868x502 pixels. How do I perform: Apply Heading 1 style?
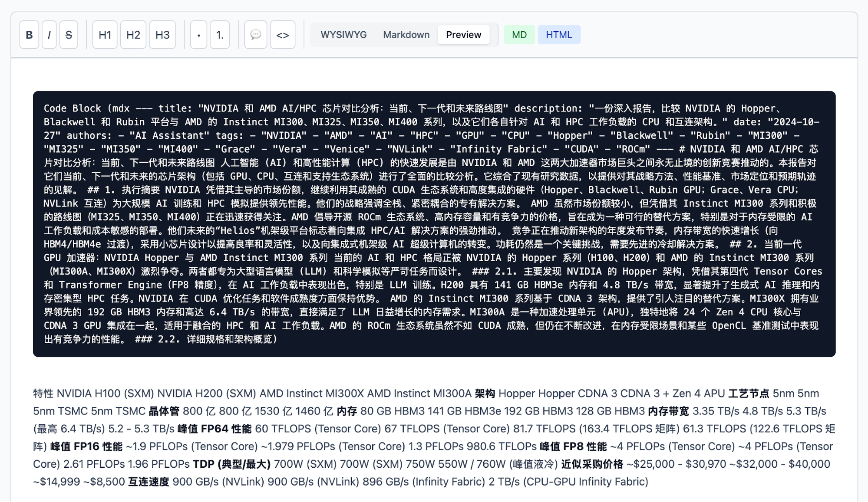pos(104,35)
